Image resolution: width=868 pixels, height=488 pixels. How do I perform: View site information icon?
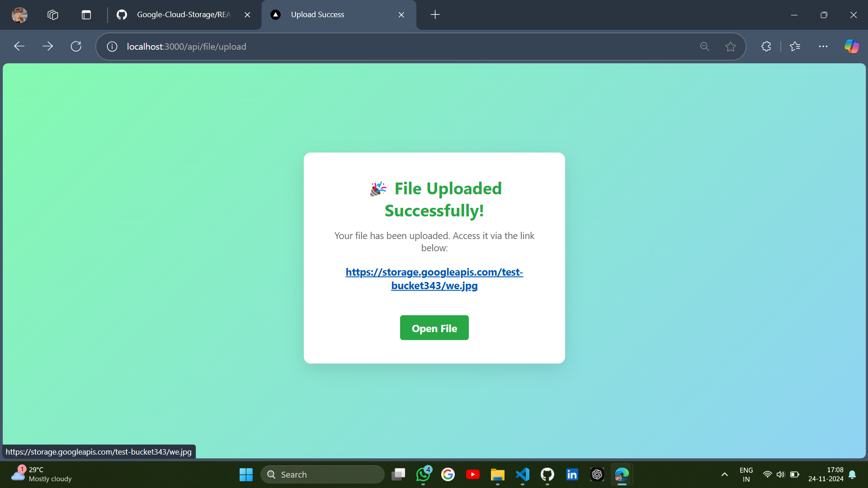click(112, 47)
